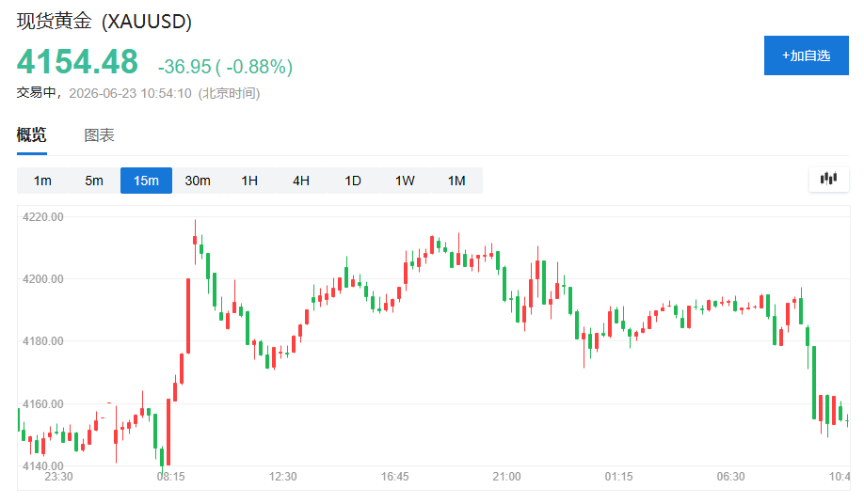The width and height of the screenshot is (864, 504).
Task: Choose the 1H interval
Action: point(249,181)
